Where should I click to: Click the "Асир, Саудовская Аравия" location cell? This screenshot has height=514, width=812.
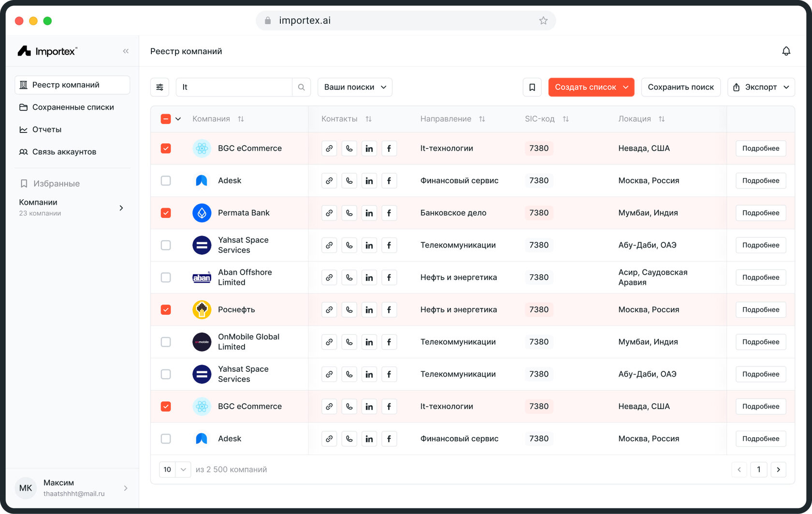(x=653, y=278)
